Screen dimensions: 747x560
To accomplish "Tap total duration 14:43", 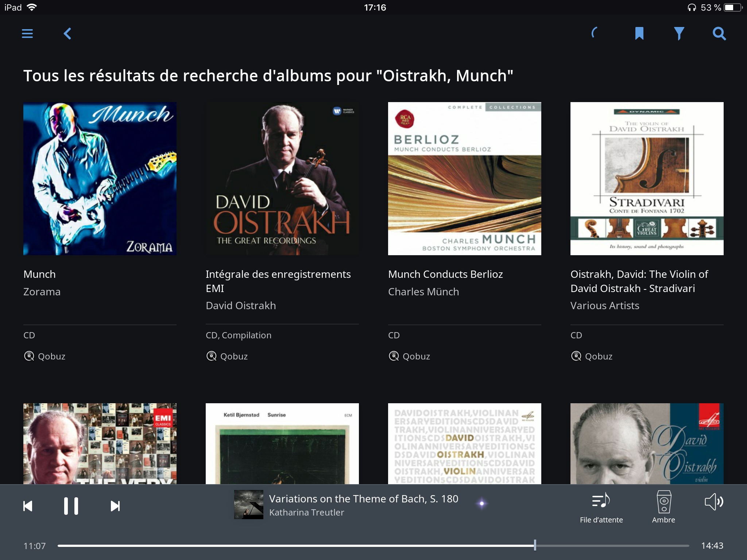I will (x=712, y=545).
